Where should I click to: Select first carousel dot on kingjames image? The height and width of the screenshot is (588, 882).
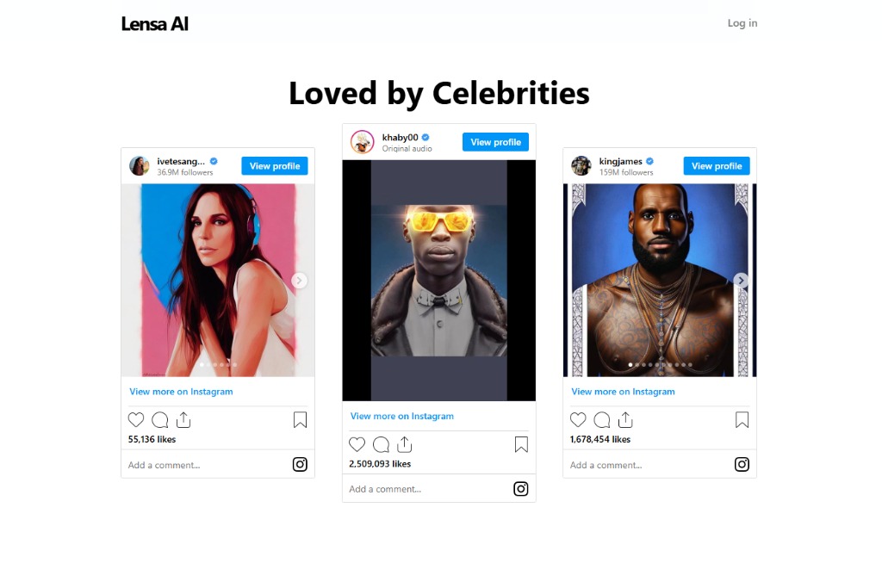630,365
